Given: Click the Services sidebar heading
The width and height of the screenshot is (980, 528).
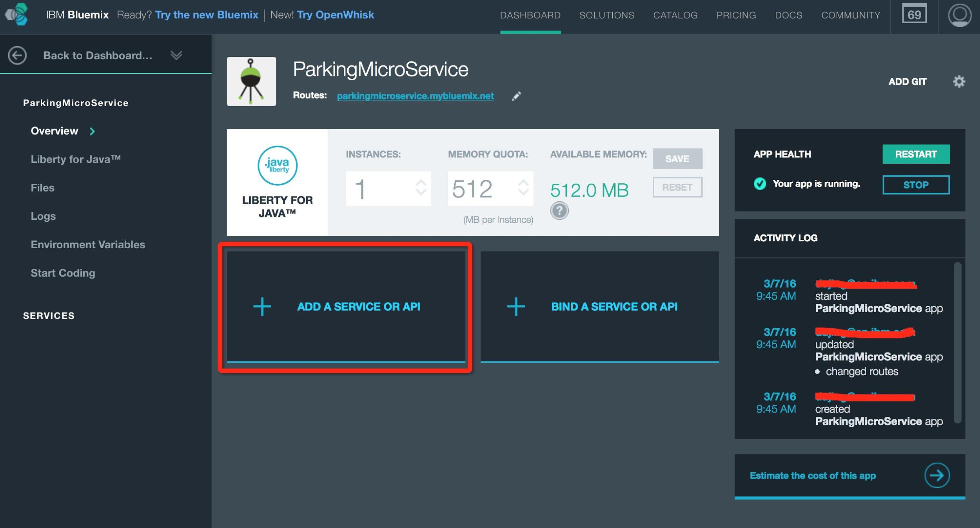Looking at the screenshot, I should click(x=49, y=316).
